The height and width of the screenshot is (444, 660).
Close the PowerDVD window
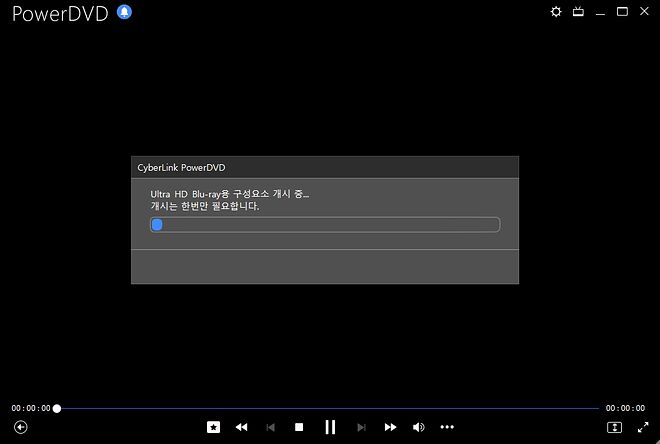tap(644, 11)
